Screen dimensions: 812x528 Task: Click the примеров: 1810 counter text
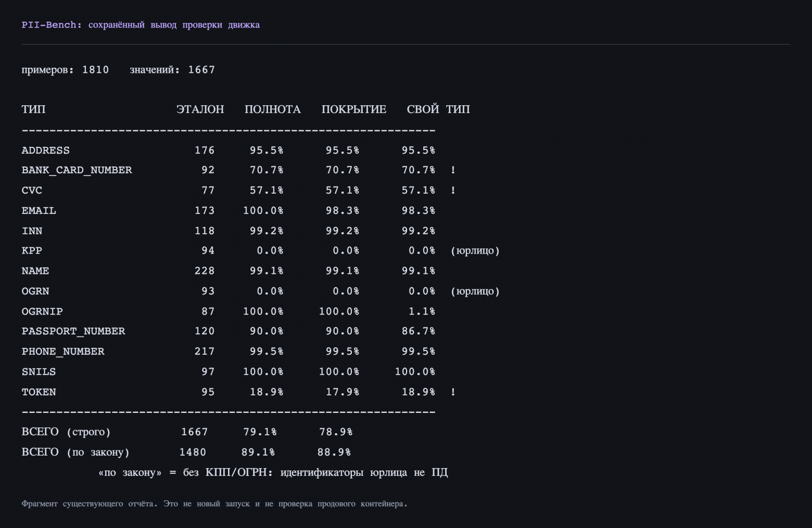pyautogui.click(x=65, y=70)
